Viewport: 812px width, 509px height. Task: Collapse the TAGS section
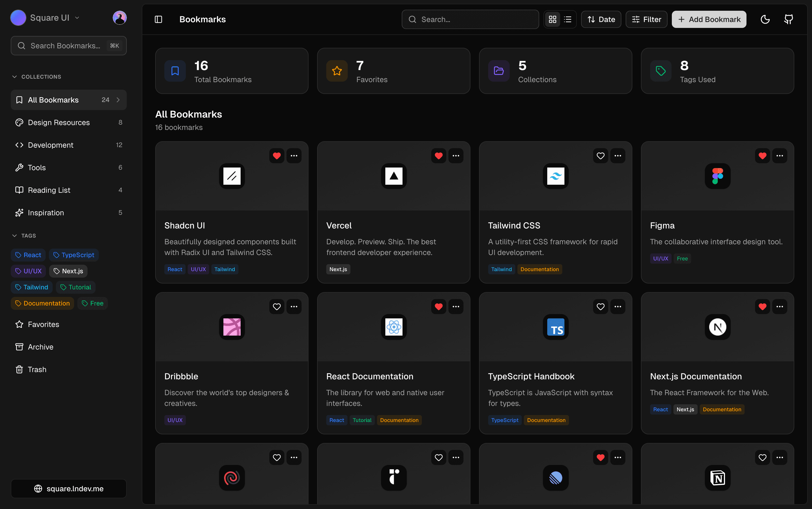click(15, 235)
